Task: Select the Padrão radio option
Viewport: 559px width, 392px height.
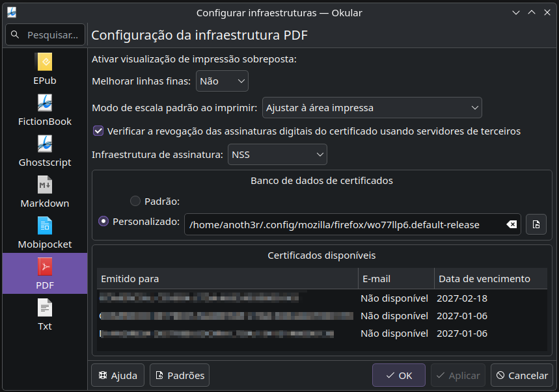Action: pyautogui.click(x=135, y=201)
